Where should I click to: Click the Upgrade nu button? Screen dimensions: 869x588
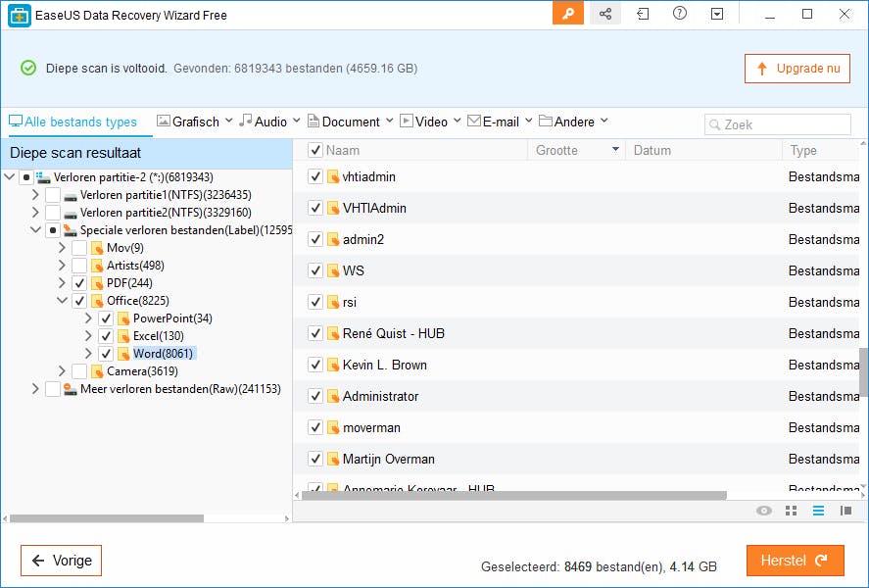[797, 69]
